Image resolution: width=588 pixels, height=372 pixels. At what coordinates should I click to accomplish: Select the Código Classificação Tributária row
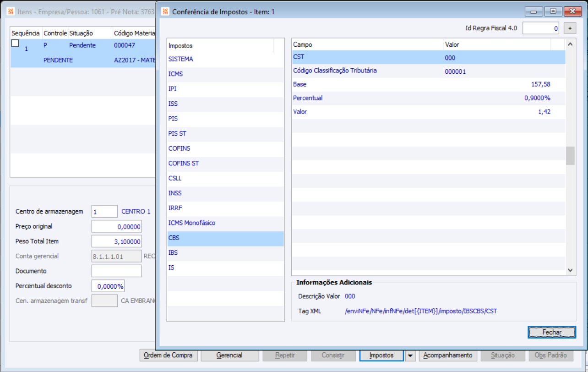(x=428, y=71)
